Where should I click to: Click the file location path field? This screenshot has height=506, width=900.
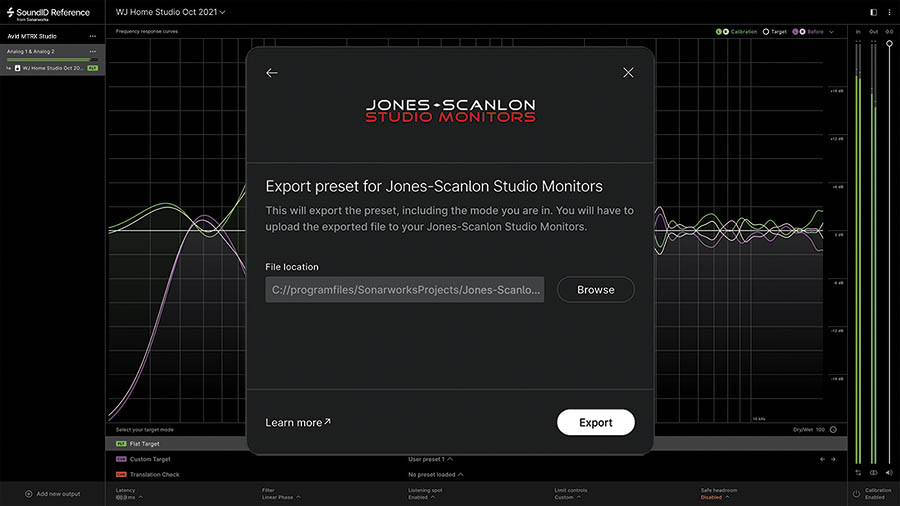[405, 290]
